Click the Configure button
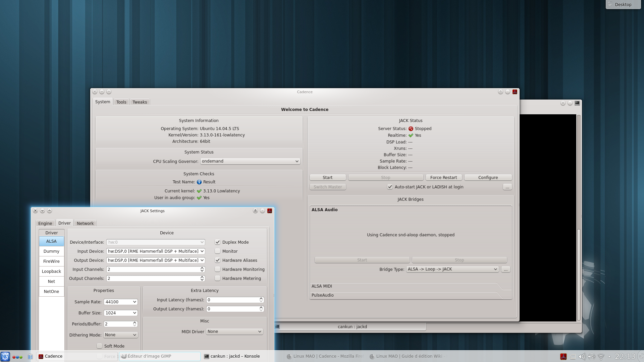 [488, 177]
